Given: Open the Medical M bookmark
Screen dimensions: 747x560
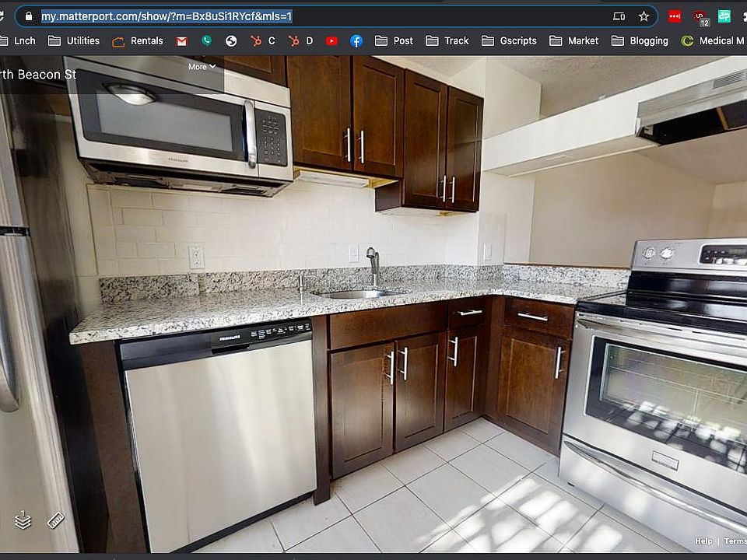Looking at the screenshot, I should [x=714, y=41].
